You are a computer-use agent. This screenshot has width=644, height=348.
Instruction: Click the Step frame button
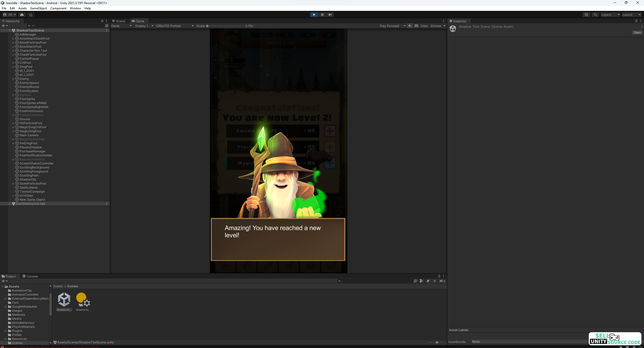[330, 14]
